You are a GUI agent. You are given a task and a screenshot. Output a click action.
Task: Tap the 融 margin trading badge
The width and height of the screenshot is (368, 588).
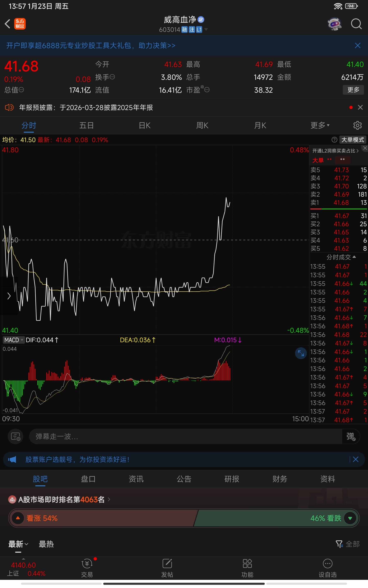coord(184,30)
